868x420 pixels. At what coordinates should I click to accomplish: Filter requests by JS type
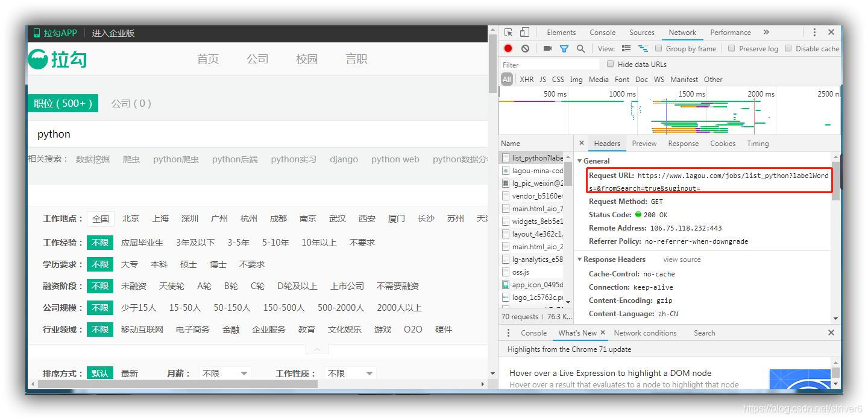[x=542, y=80]
